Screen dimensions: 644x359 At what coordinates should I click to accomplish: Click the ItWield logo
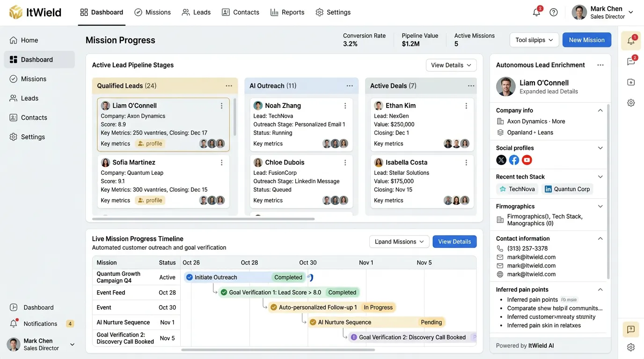[x=35, y=12]
